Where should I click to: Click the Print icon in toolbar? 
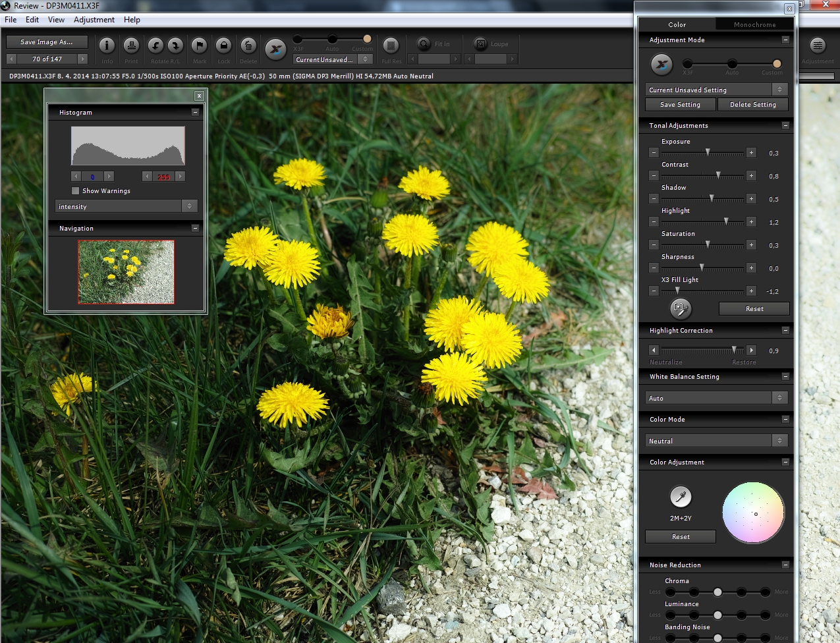pyautogui.click(x=131, y=46)
